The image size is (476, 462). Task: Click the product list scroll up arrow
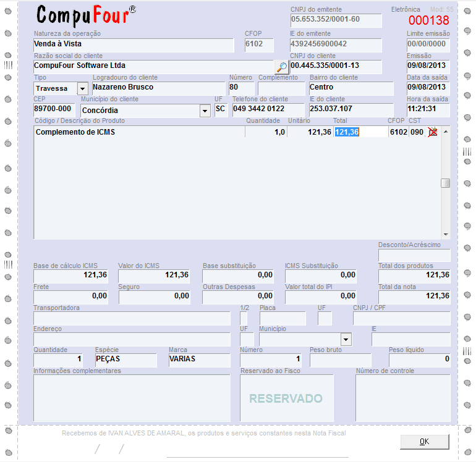click(445, 132)
